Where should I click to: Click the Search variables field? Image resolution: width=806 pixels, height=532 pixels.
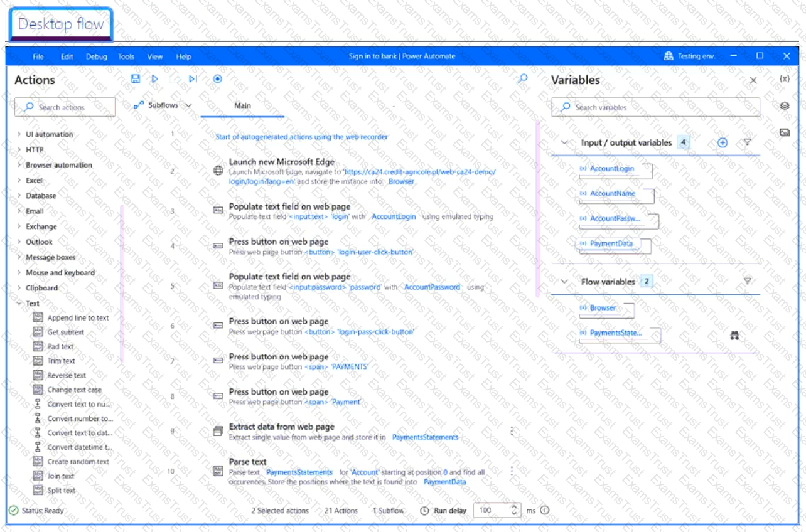tap(655, 107)
